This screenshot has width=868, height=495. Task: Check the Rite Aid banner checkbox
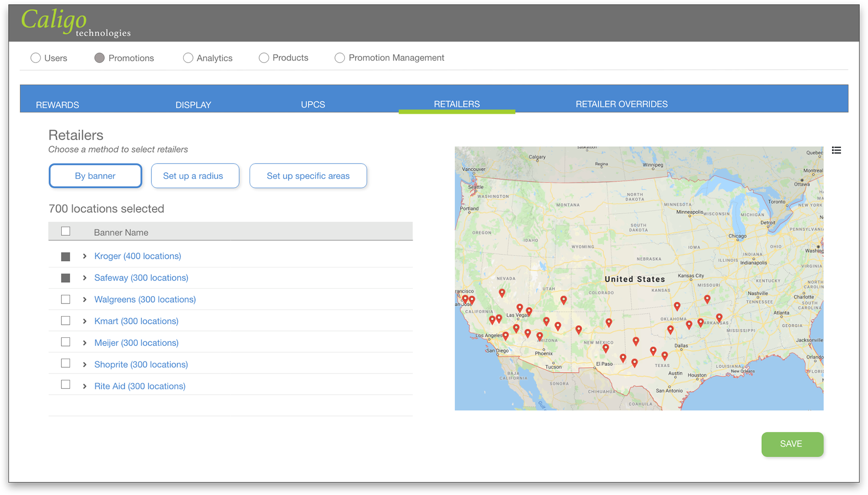[x=66, y=384]
